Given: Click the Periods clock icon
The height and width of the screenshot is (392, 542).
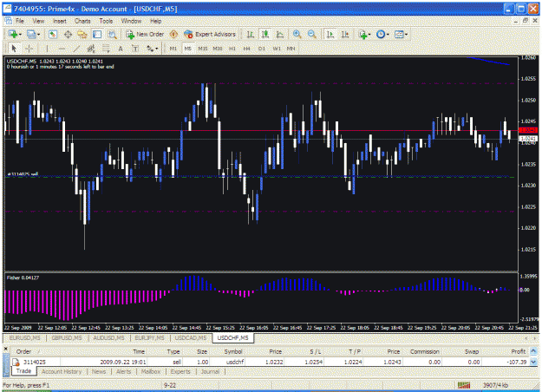Looking at the screenshot, I should pos(381,34).
